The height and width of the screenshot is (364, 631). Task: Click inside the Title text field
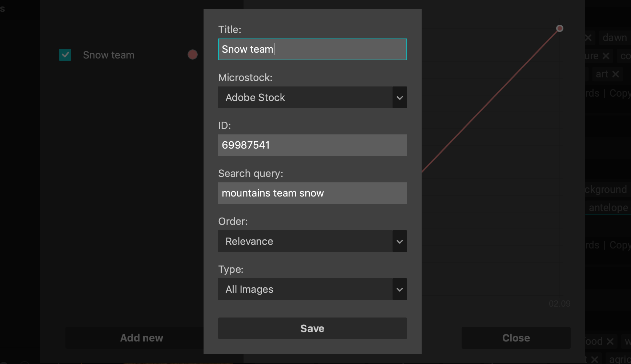pyautogui.click(x=312, y=49)
